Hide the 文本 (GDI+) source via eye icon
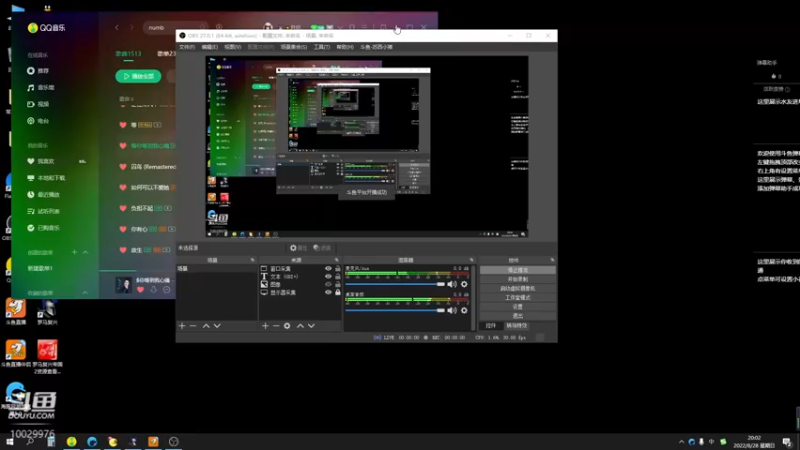Viewport: 800px width, 450px height. 328,277
